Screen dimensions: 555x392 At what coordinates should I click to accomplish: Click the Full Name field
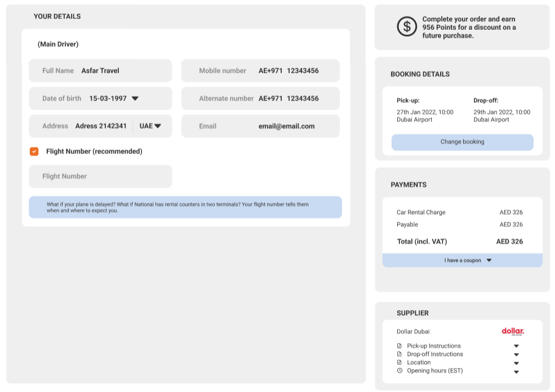pos(100,71)
